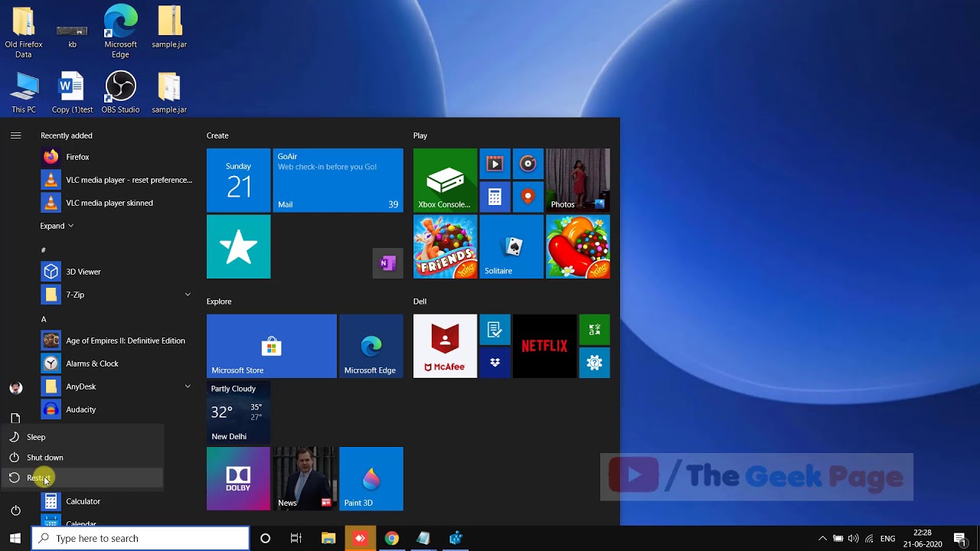Viewport: 980px width, 551px height.
Task: Open the star-icon tile in Create group
Action: (x=238, y=246)
